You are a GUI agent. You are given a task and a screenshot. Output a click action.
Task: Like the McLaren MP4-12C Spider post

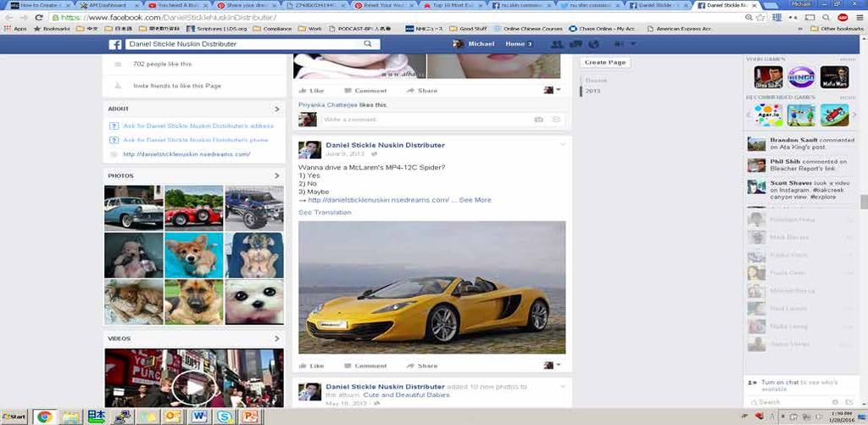[312, 366]
